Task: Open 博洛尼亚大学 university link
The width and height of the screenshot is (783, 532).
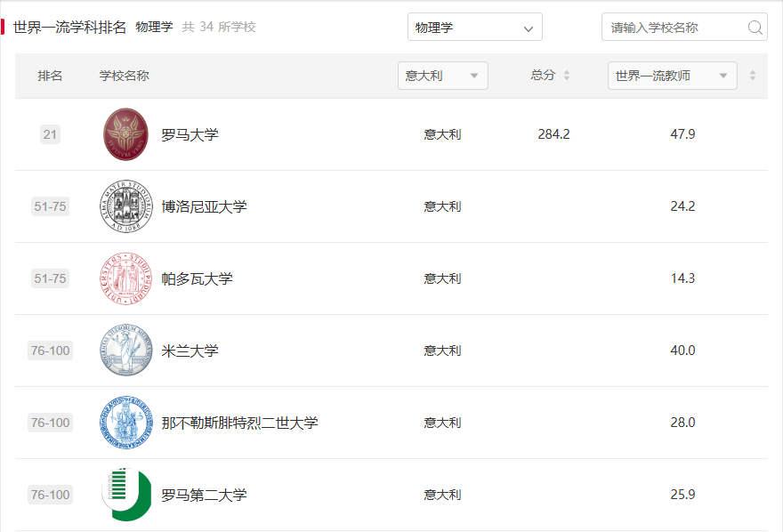Action: [204, 207]
